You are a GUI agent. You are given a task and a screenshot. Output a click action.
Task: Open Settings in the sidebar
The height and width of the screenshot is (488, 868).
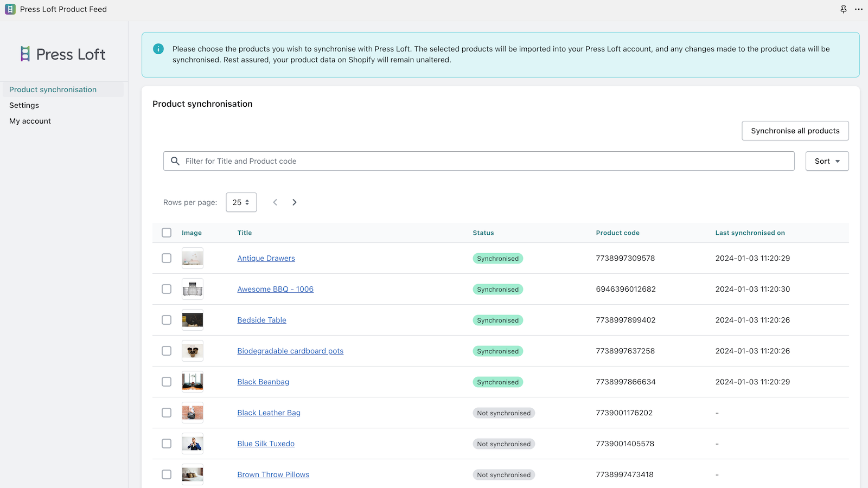[x=24, y=105]
